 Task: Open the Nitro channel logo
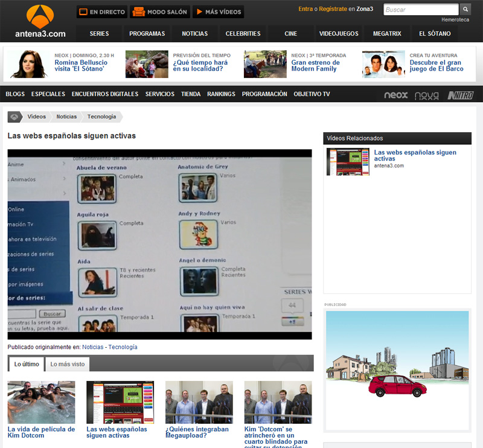click(461, 95)
